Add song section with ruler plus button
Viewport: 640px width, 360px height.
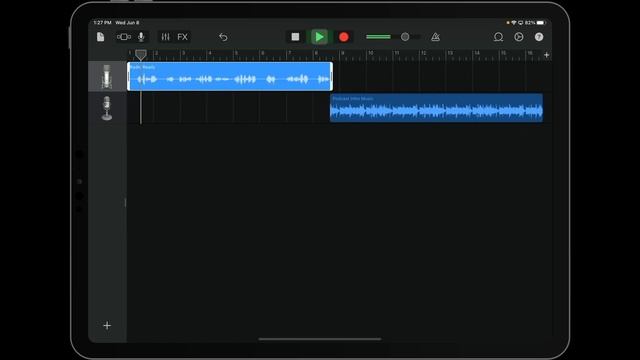(x=547, y=55)
